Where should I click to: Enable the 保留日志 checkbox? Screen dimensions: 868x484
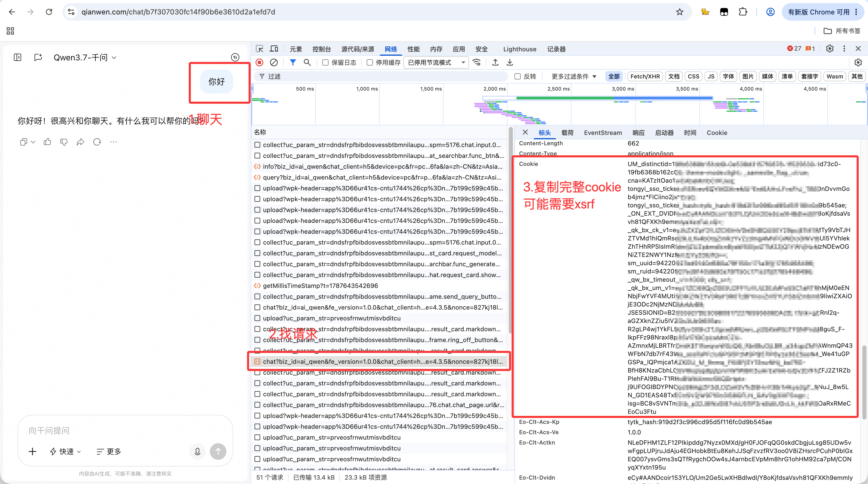point(325,62)
